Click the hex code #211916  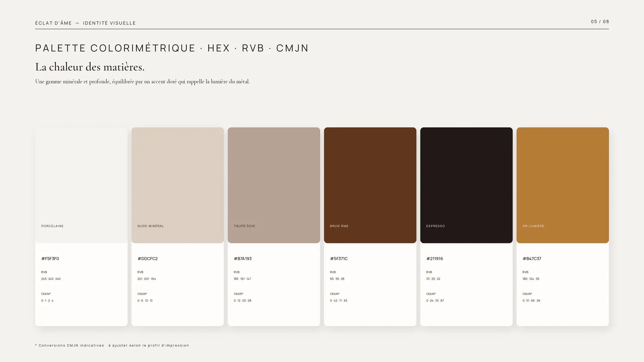[435, 259]
